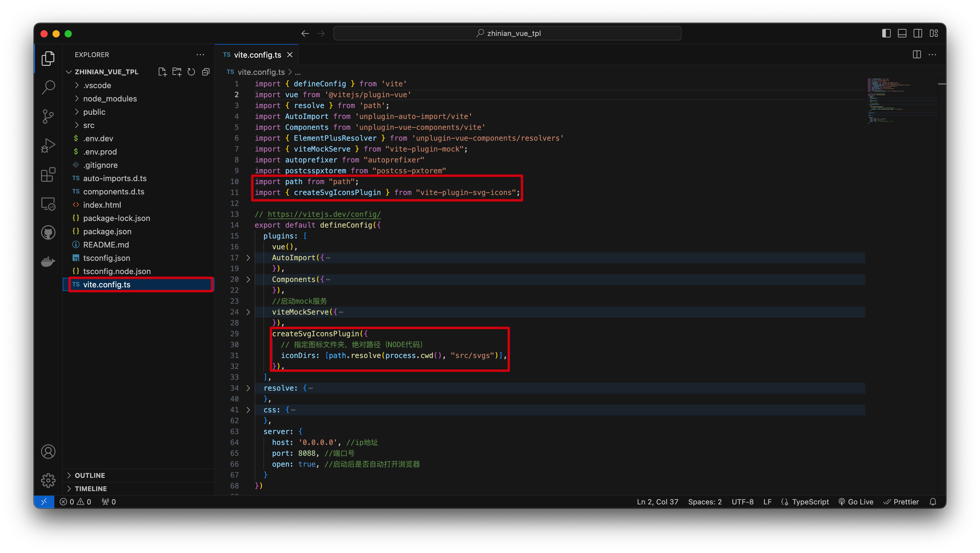Change end of line sequence LF
This screenshot has height=553, width=980.
[767, 502]
